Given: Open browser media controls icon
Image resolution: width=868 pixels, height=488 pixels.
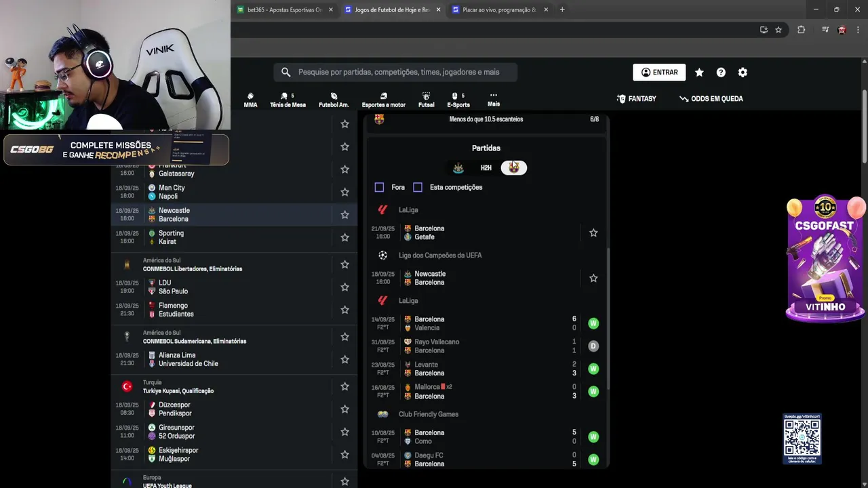Looking at the screenshot, I should tap(825, 30).
